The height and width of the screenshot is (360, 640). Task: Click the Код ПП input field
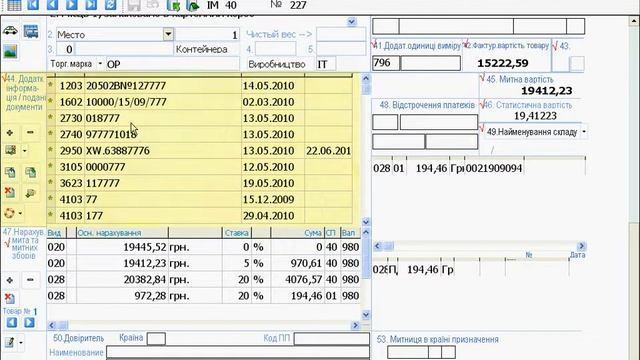coord(331,339)
